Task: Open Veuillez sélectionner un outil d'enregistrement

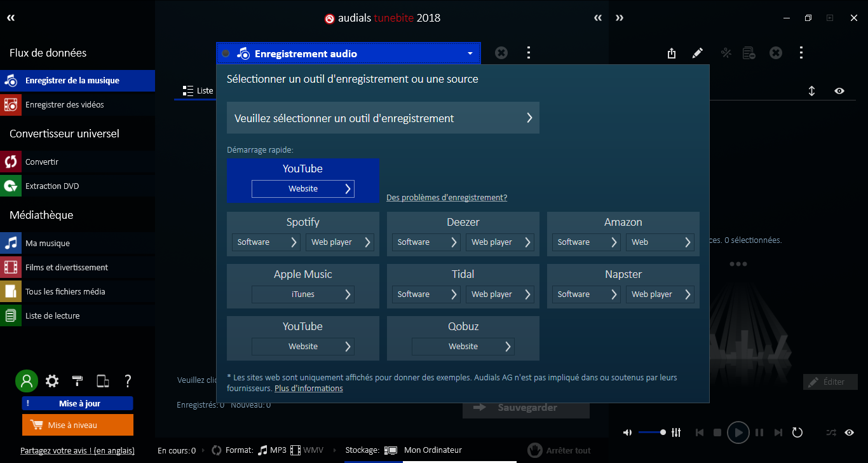Action: [383, 118]
